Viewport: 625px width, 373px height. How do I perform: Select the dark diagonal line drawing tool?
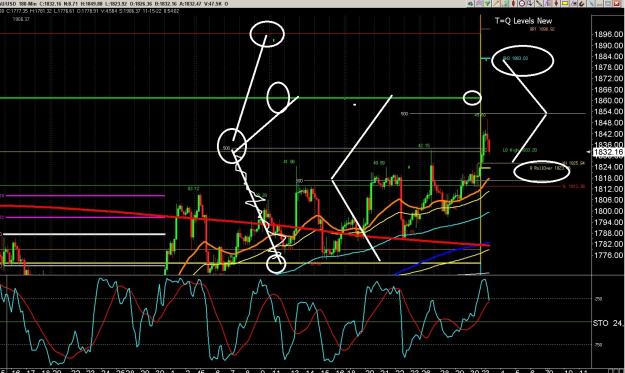(x=539, y=3)
